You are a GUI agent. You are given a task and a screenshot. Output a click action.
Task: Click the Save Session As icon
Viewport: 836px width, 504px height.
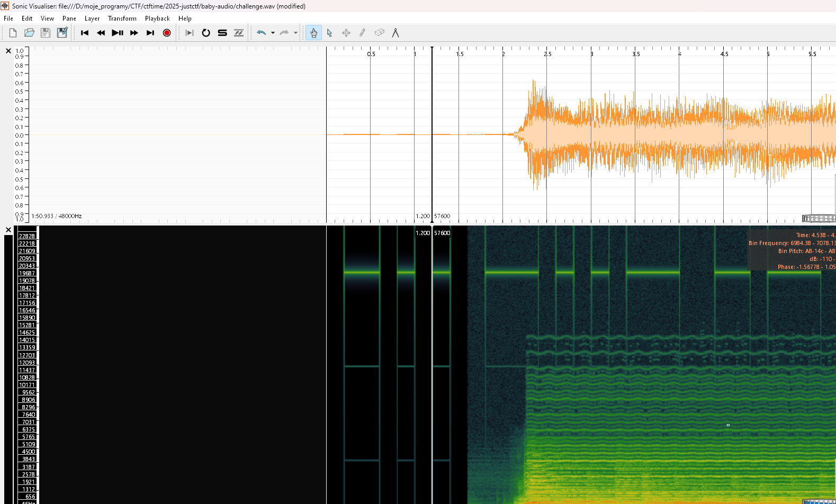[62, 33]
